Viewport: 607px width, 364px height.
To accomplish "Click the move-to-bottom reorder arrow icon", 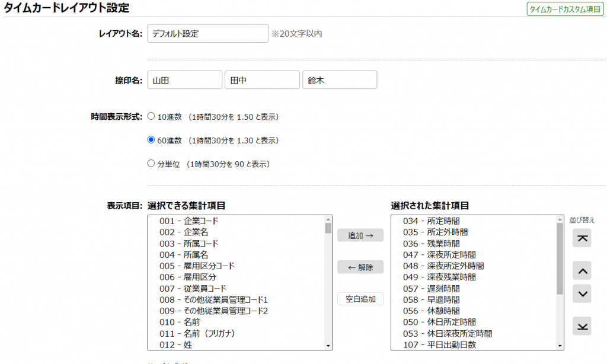I will (x=582, y=325).
